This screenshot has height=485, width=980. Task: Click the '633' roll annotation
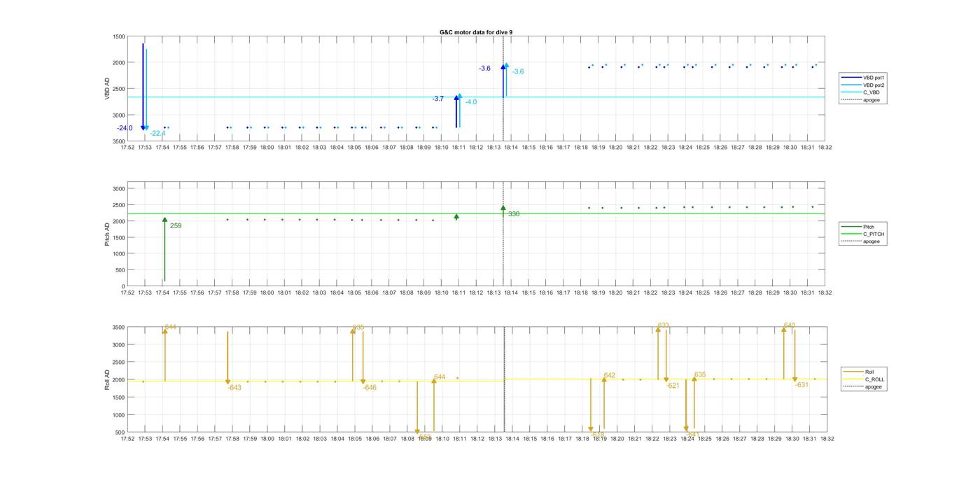[x=663, y=325]
